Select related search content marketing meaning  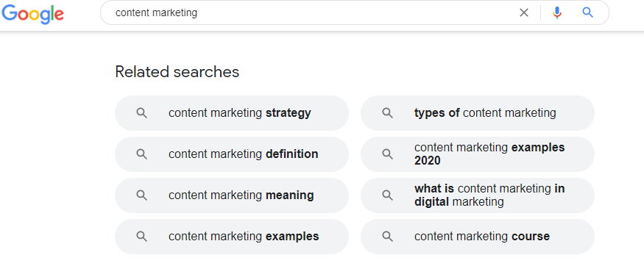pos(232,195)
